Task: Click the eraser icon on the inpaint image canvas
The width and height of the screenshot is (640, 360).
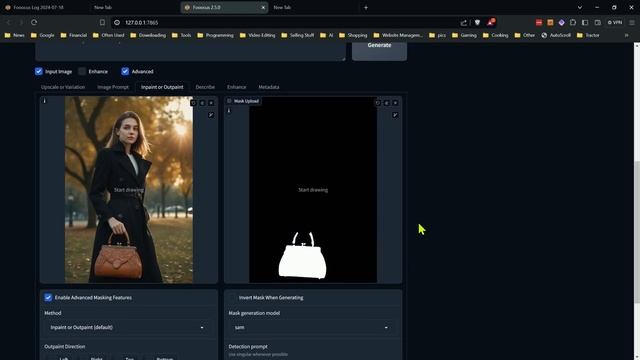Action: click(202, 103)
